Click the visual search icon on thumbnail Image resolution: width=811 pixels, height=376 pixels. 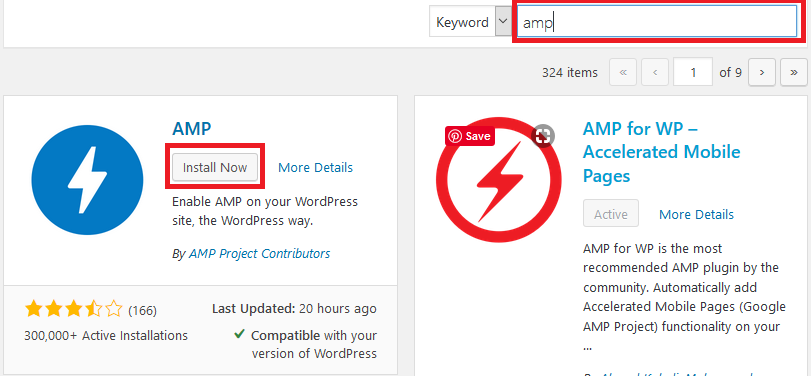point(543,136)
